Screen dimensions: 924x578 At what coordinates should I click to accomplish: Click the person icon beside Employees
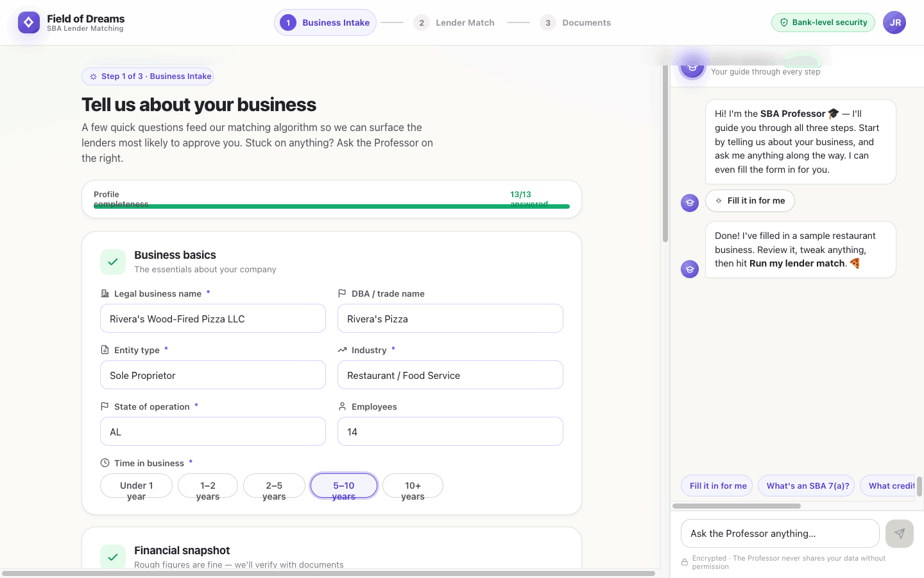[x=342, y=407]
